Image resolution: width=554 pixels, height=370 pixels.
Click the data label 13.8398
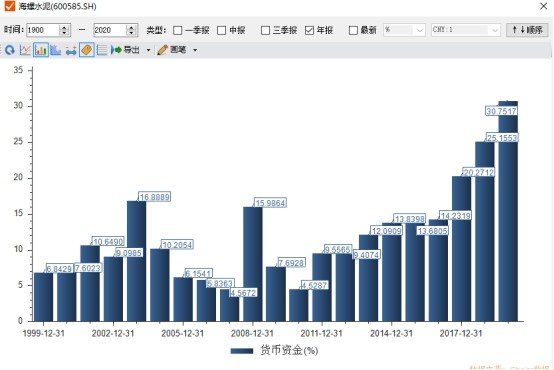click(x=409, y=219)
